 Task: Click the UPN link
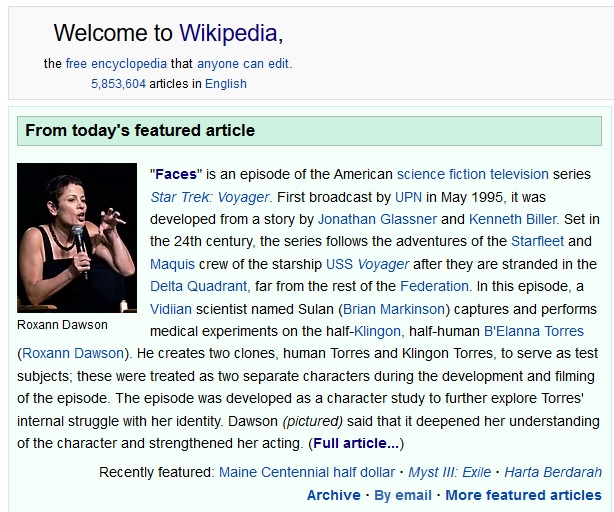tap(408, 197)
